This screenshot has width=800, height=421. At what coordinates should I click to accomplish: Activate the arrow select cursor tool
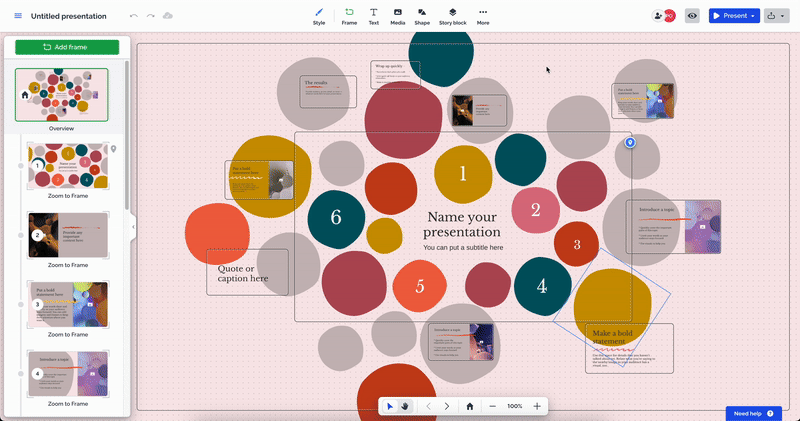[x=391, y=406]
